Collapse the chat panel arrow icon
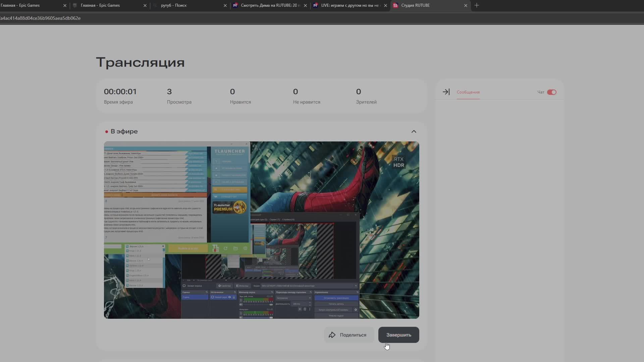Viewport: 644px width, 362px height. (x=446, y=92)
